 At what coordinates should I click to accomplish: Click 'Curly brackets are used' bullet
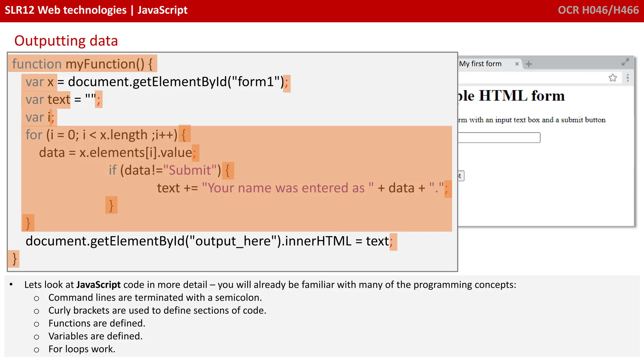(157, 310)
